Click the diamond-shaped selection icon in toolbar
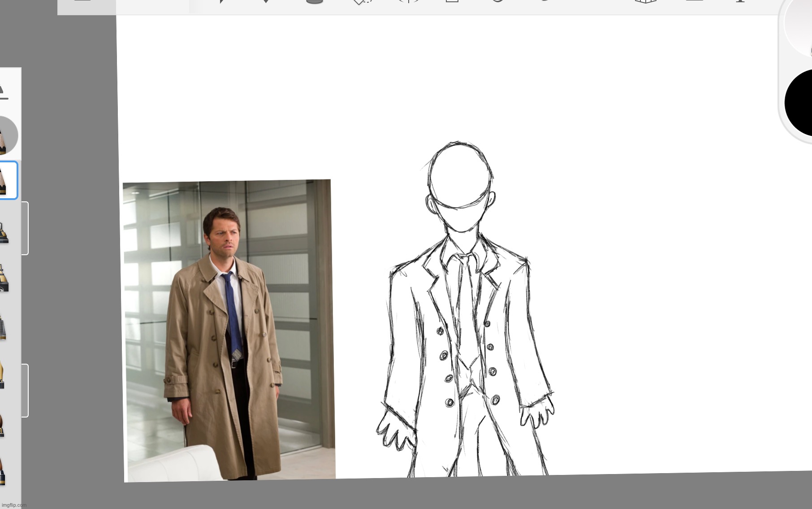This screenshot has height=509, width=812. [x=361, y=2]
